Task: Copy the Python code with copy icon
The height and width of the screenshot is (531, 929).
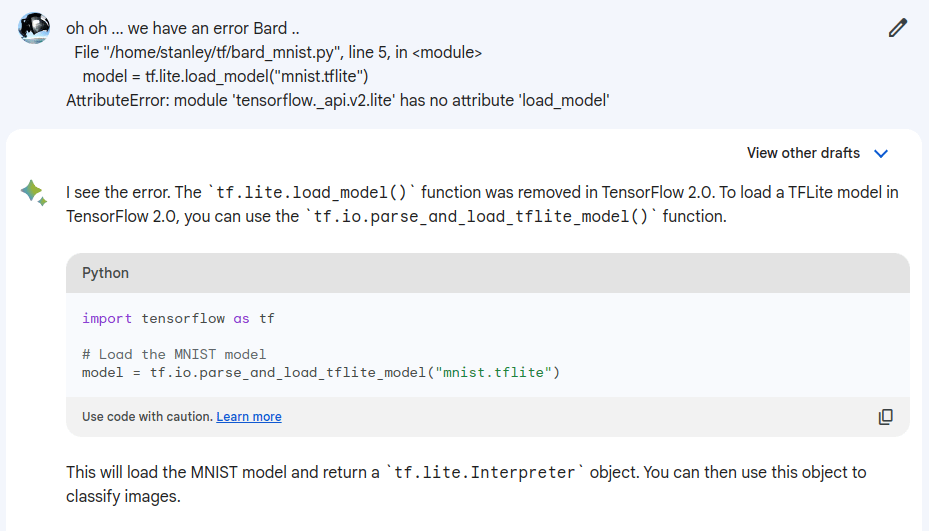Action: [885, 417]
